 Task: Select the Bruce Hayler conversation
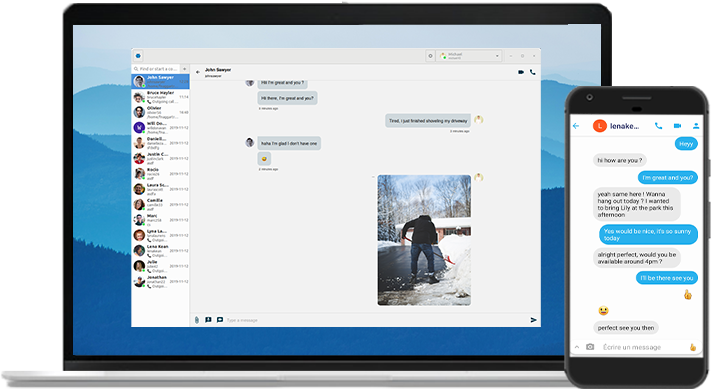pos(161,97)
